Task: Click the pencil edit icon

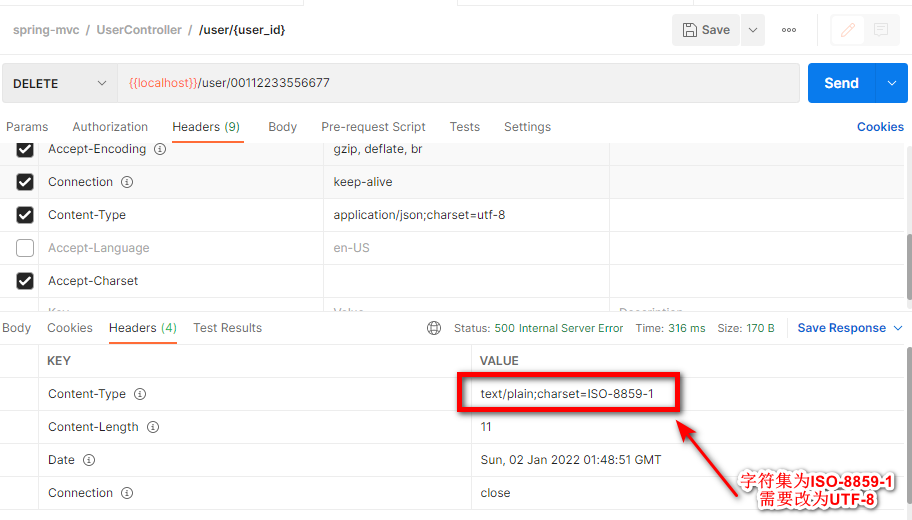Action: point(847,30)
